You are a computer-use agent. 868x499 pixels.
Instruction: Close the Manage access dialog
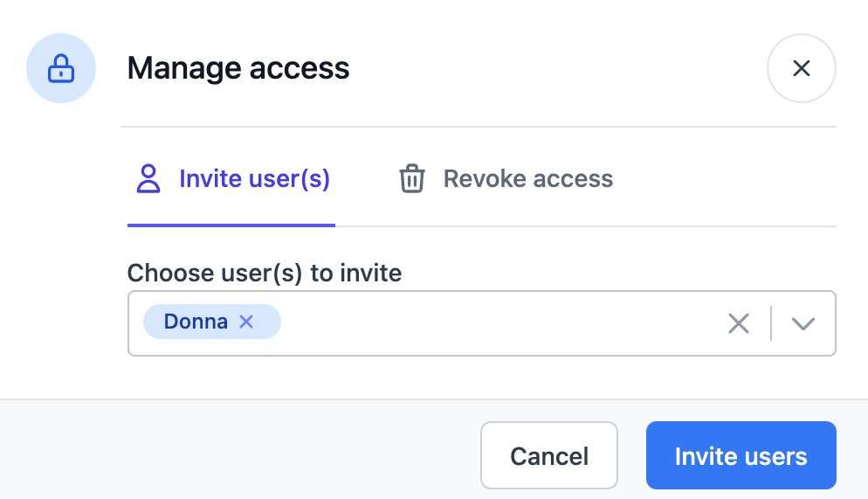(x=801, y=68)
